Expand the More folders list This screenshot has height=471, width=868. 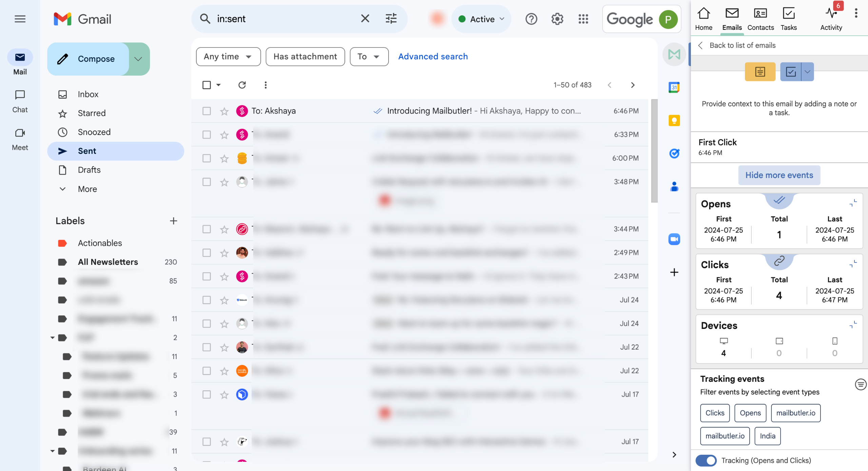coord(87,189)
